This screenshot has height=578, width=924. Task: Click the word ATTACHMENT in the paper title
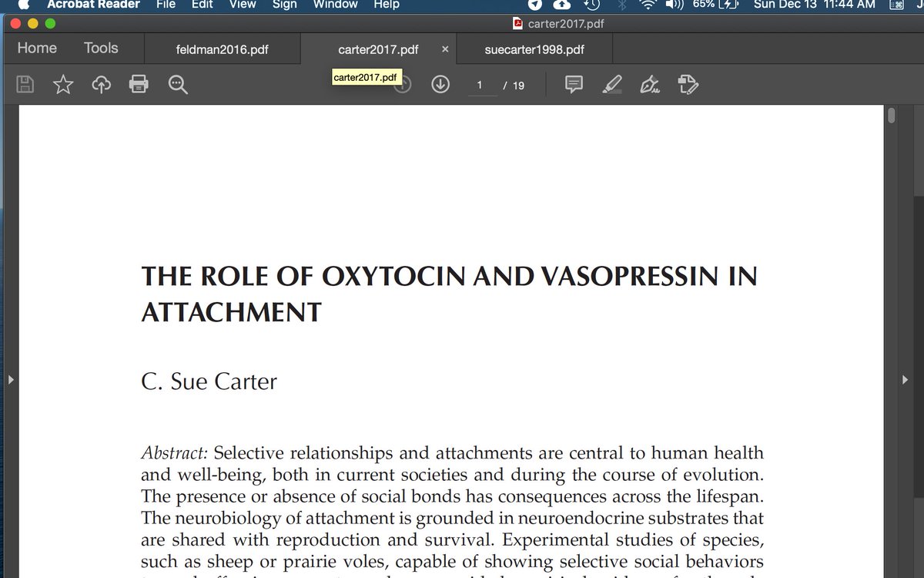[x=231, y=313]
